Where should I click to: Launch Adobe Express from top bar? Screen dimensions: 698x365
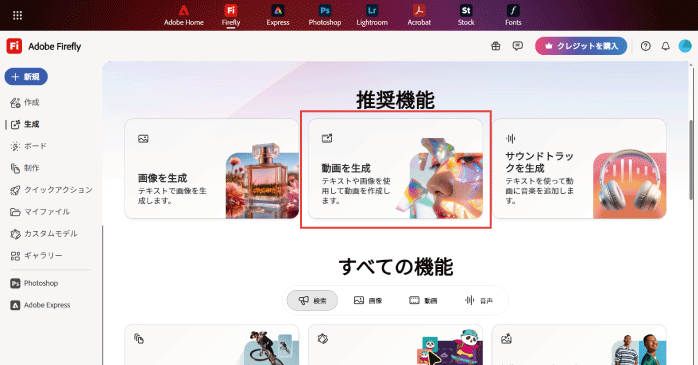(278, 16)
